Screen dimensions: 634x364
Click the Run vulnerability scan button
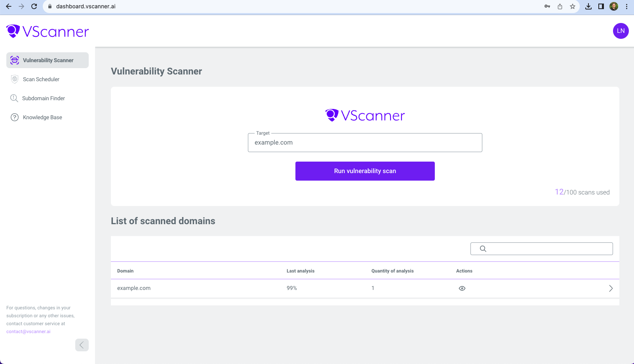365,171
